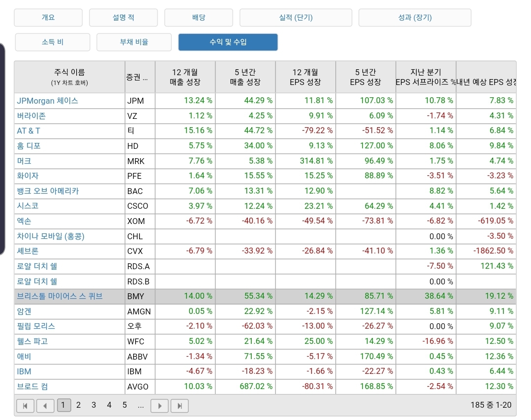This screenshot has height=420, width=531.
Task: Click the -16.96 % value
Action: (438, 341)
